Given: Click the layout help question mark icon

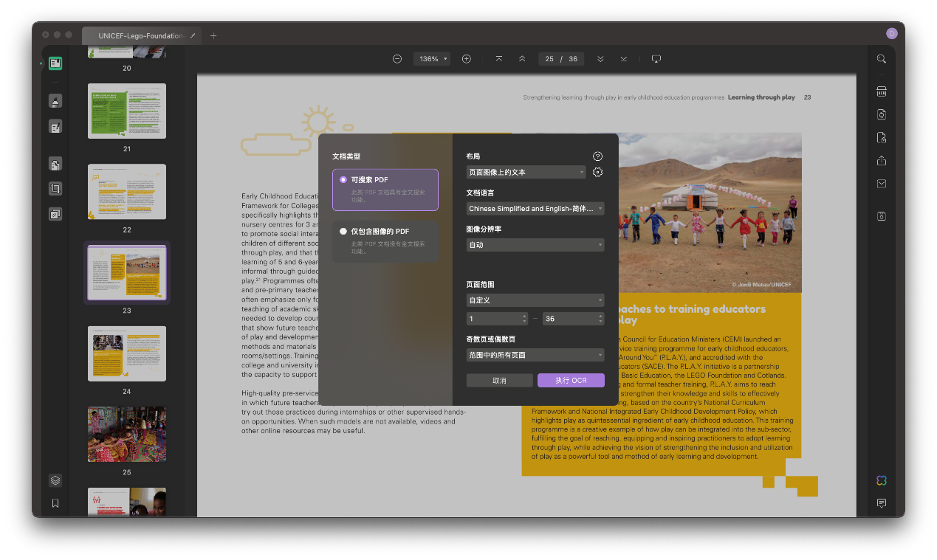Looking at the screenshot, I should pyautogui.click(x=598, y=156).
